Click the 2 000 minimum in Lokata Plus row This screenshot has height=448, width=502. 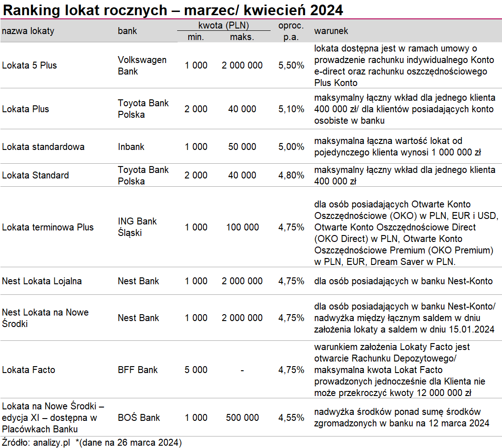tap(196, 109)
